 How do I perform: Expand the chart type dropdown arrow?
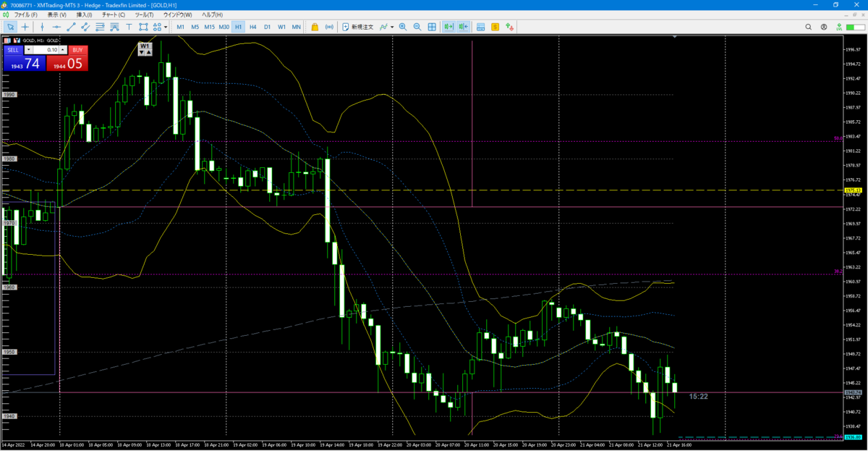392,27
